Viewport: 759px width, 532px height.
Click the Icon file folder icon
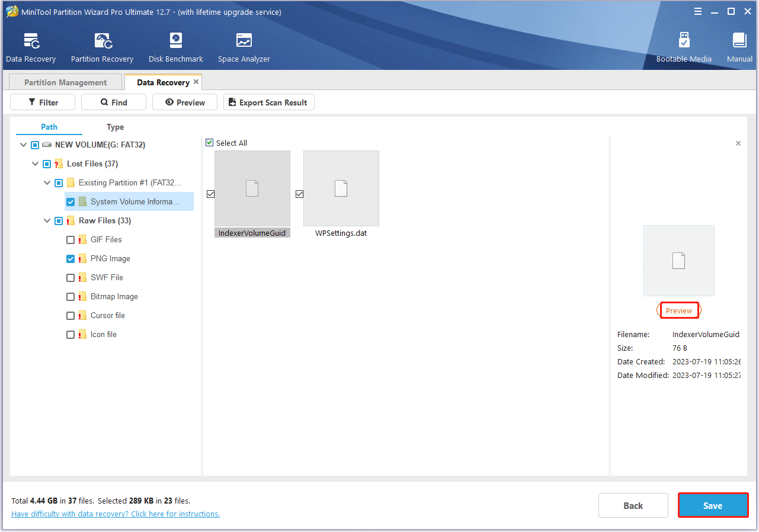click(x=82, y=334)
